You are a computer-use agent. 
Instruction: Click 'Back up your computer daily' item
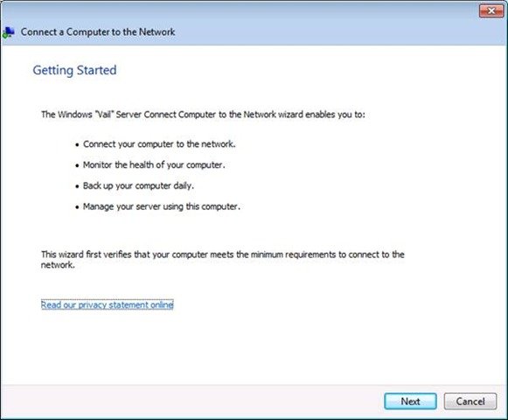point(138,185)
